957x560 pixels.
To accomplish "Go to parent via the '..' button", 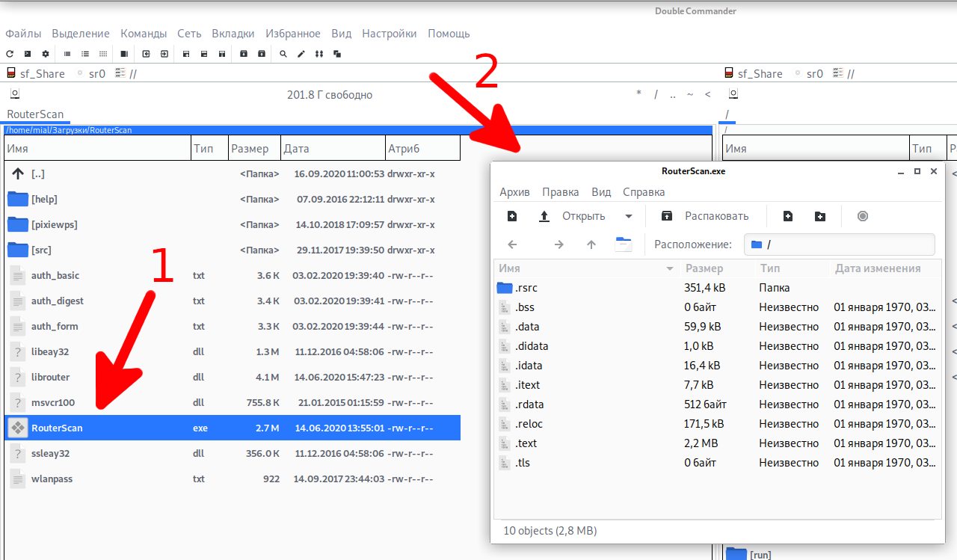I will pos(673,94).
